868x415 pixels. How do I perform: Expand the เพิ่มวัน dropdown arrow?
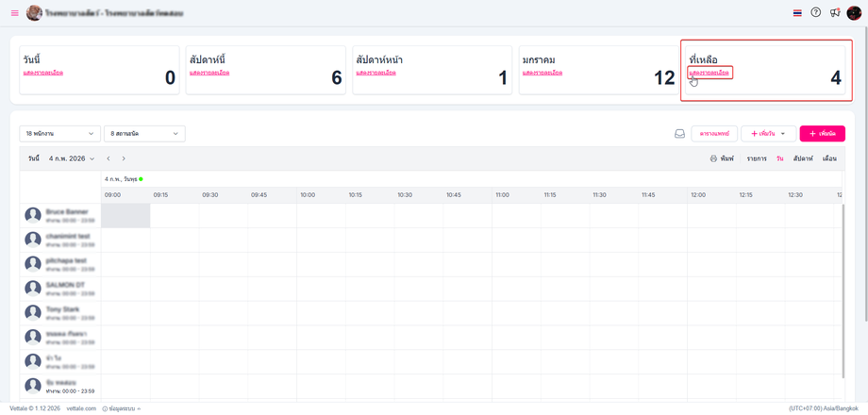(783, 134)
